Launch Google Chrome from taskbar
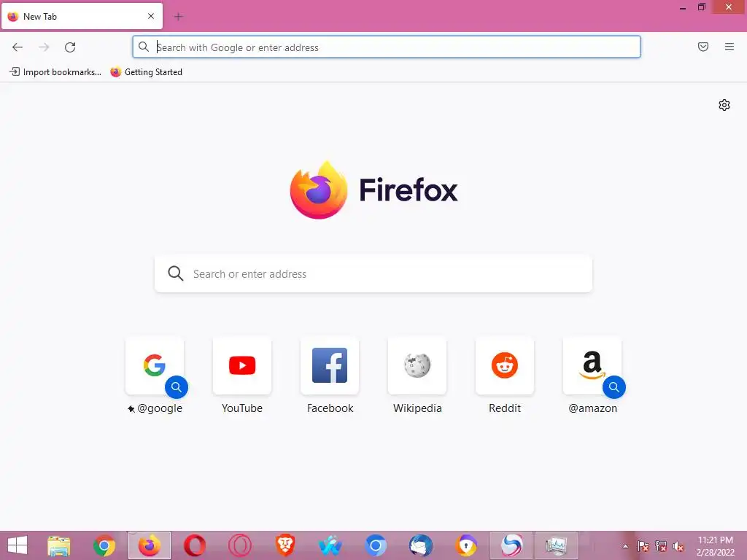The width and height of the screenshot is (747, 560). point(104,545)
